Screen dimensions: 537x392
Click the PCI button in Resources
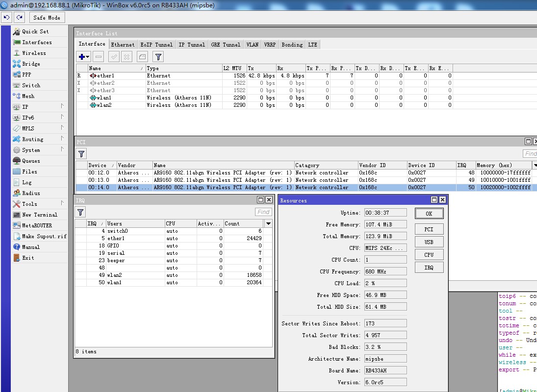[x=429, y=229]
